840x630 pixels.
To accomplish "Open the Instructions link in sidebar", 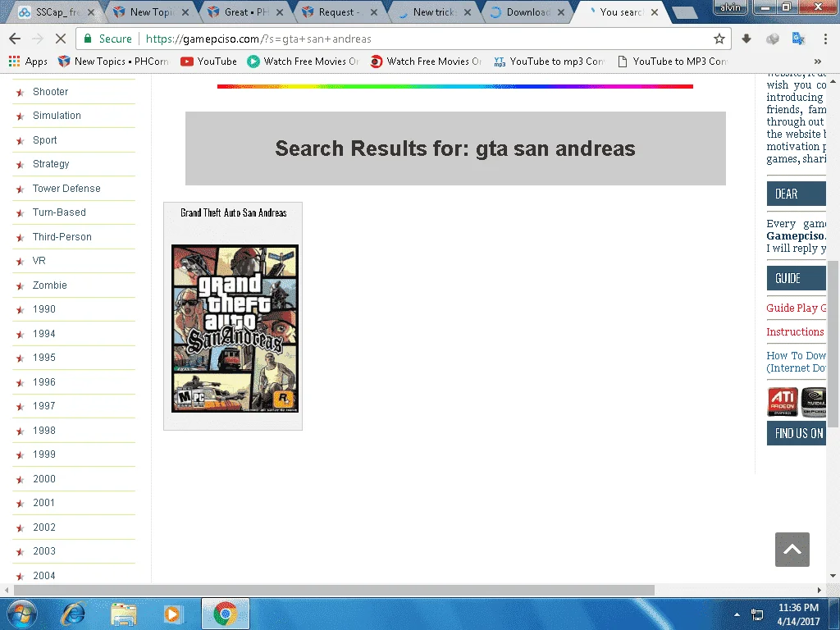I will click(795, 332).
